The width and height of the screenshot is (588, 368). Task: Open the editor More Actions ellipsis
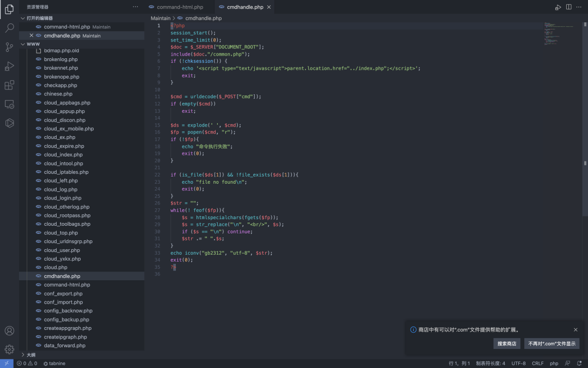[x=579, y=7]
